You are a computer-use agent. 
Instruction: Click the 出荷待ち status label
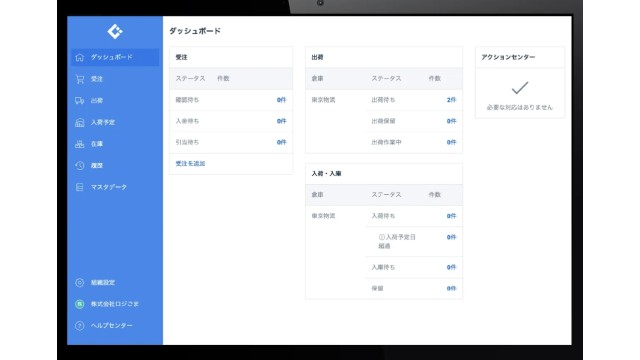[383, 100]
